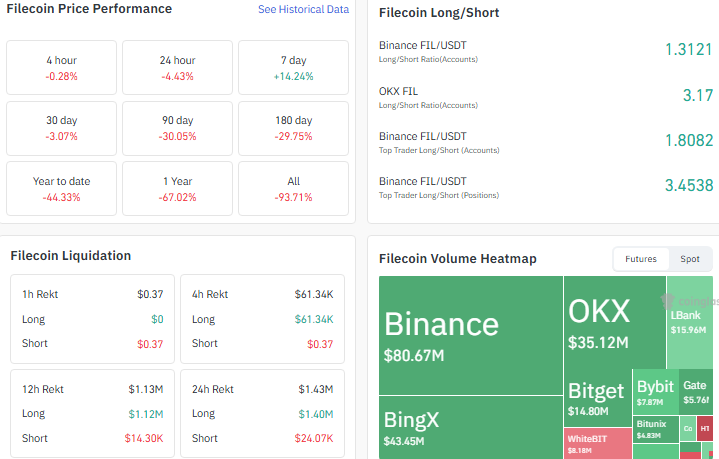This screenshot has width=719, height=459.
Task: Click the 24h Rekt total $1.43M
Action: click(315, 389)
